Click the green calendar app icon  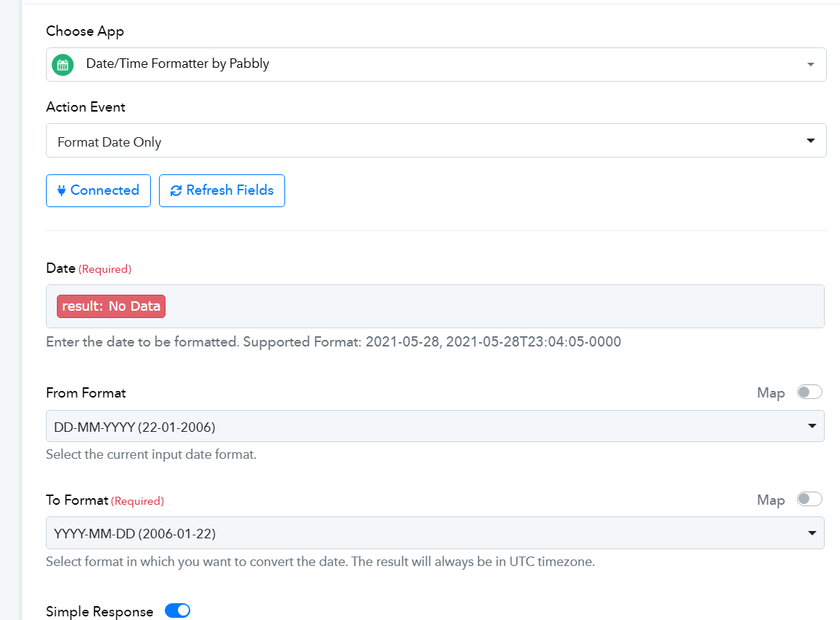coord(63,65)
